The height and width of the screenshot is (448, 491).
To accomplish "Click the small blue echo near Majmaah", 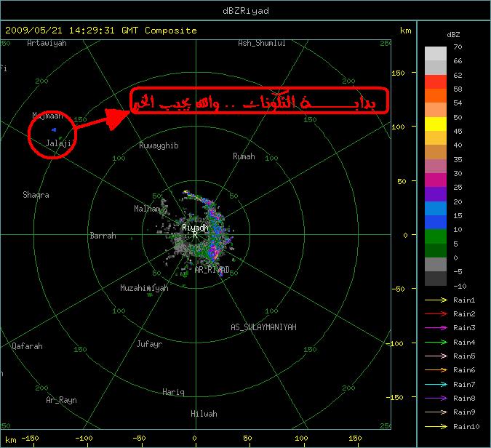I will coord(54,129).
